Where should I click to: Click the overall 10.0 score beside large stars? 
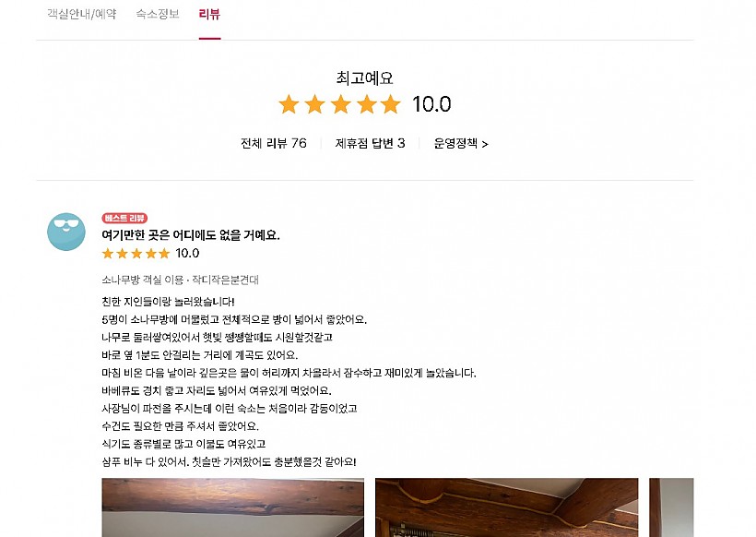click(x=431, y=104)
